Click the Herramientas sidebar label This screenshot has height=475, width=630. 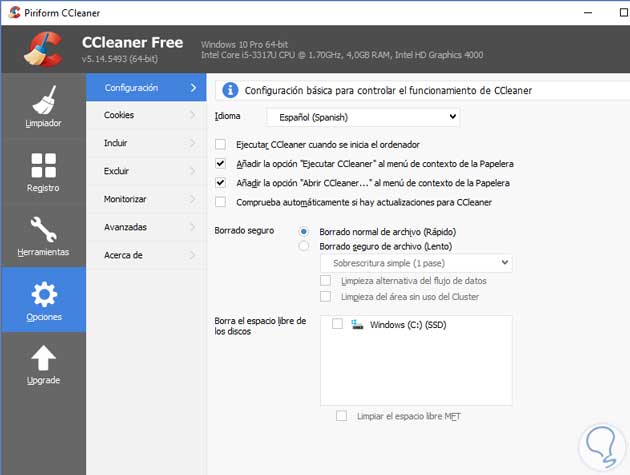click(x=43, y=252)
